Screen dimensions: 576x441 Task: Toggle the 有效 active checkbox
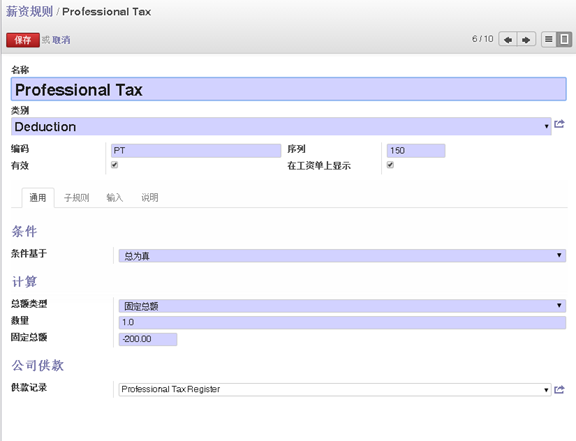point(115,165)
